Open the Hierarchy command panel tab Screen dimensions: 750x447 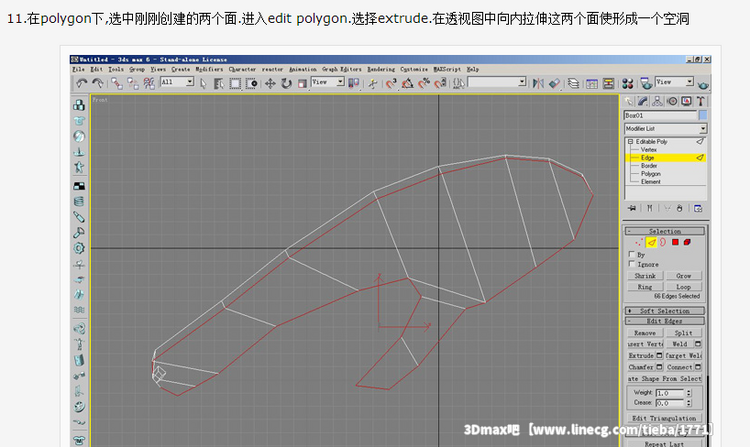657,101
